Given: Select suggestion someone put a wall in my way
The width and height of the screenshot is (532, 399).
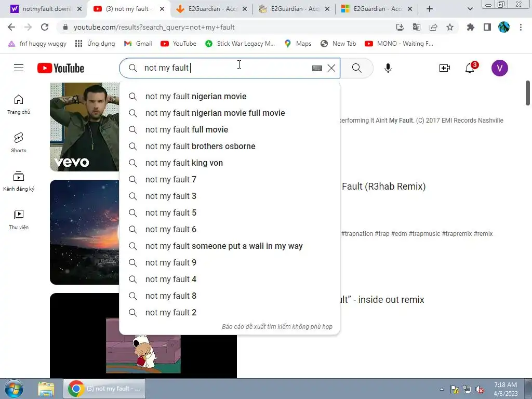Looking at the screenshot, I should click(x=229, y=246).
